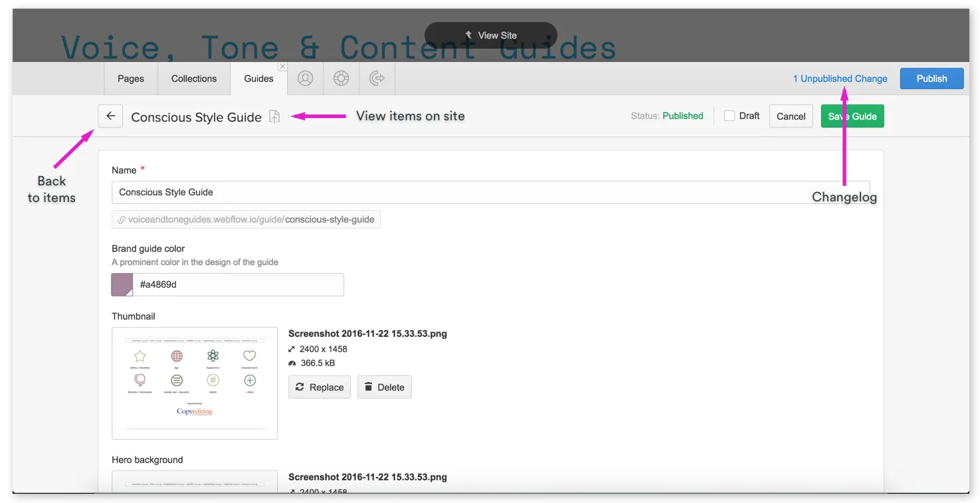Close the Guides tab with its x
This screenshot has width=980, height=503.
(282, 66)
